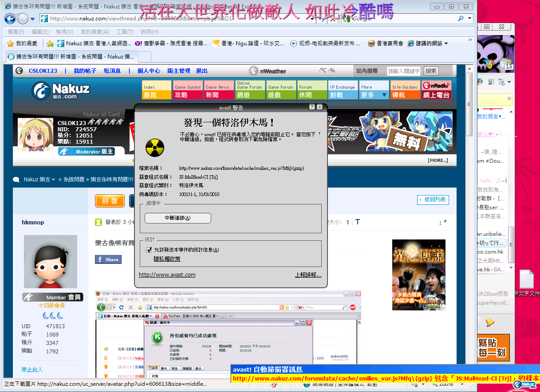This screenshot has width=540, height=392.
Task: Open the 攻略 Game Guides nav tab
Action: point(188,90)
